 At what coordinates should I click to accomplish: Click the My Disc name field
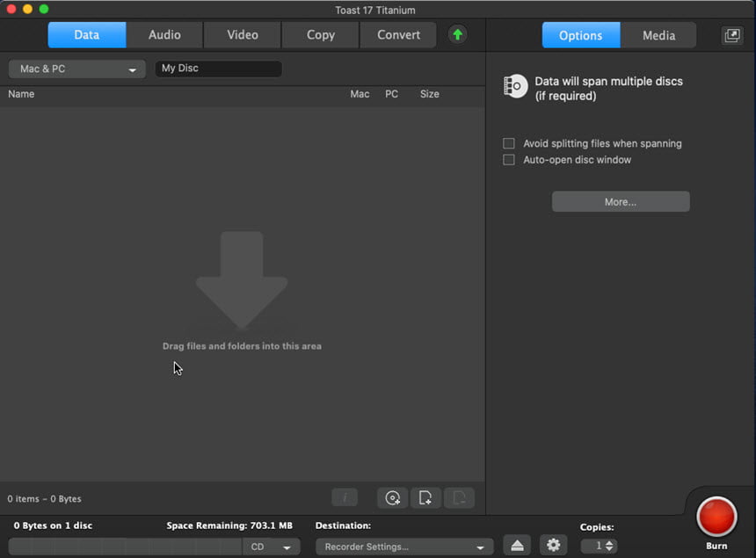218,69
